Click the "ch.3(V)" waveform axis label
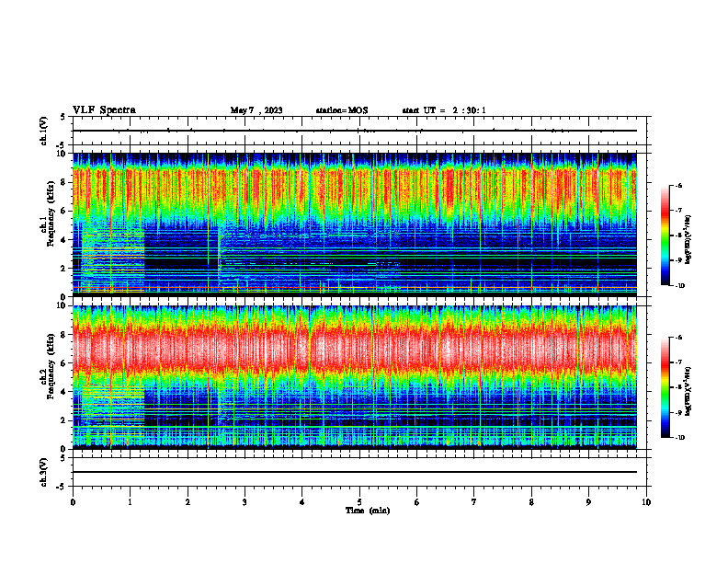 pyautogui.click(x=44, y=472)
